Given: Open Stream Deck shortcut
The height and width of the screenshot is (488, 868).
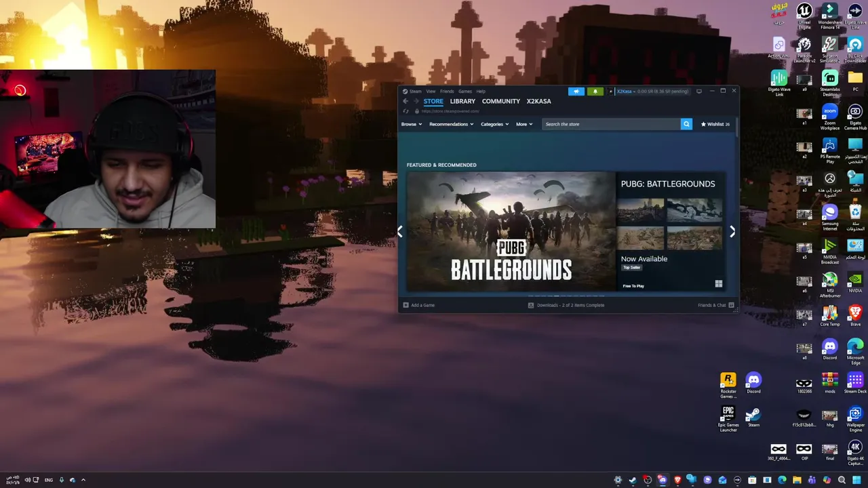Looking at the screenshot, I should click(x=855, y=383).
